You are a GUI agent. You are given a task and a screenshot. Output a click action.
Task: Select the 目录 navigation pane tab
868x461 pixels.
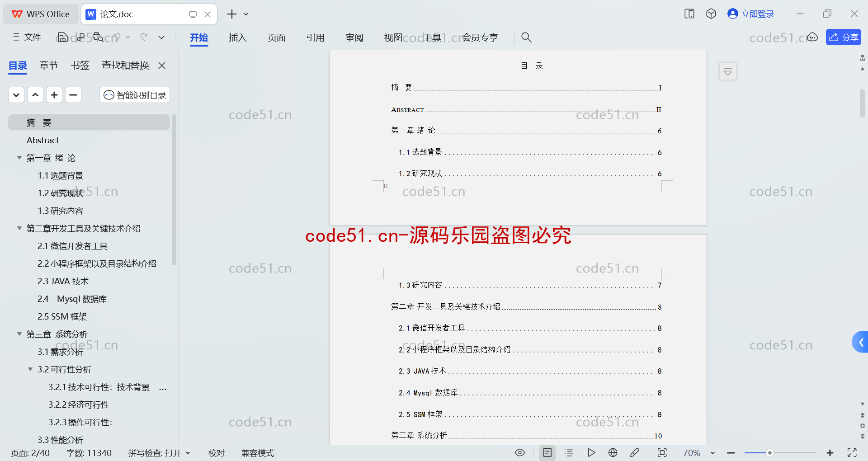click(18, 66)
